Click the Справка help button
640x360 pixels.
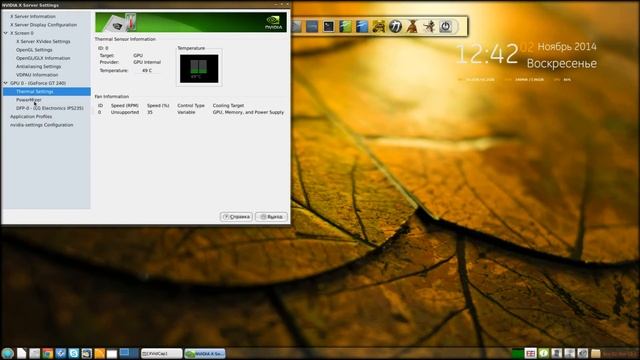236,217
